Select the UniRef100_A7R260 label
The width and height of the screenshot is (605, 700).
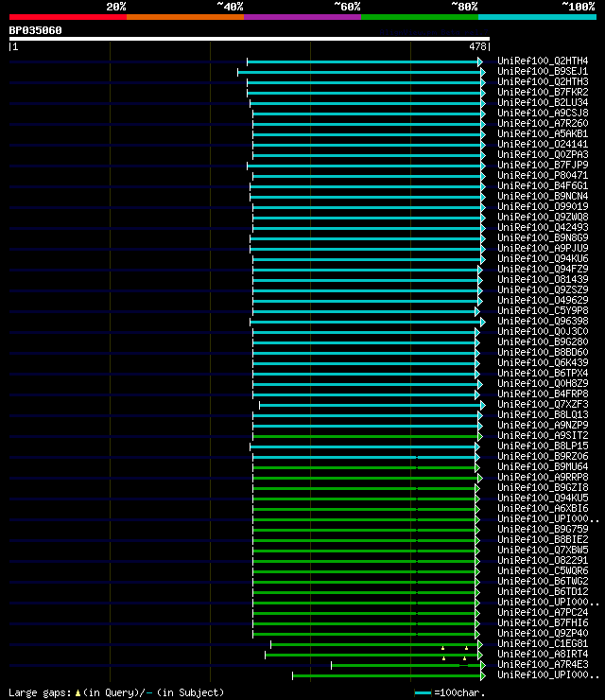pos(543,123)
